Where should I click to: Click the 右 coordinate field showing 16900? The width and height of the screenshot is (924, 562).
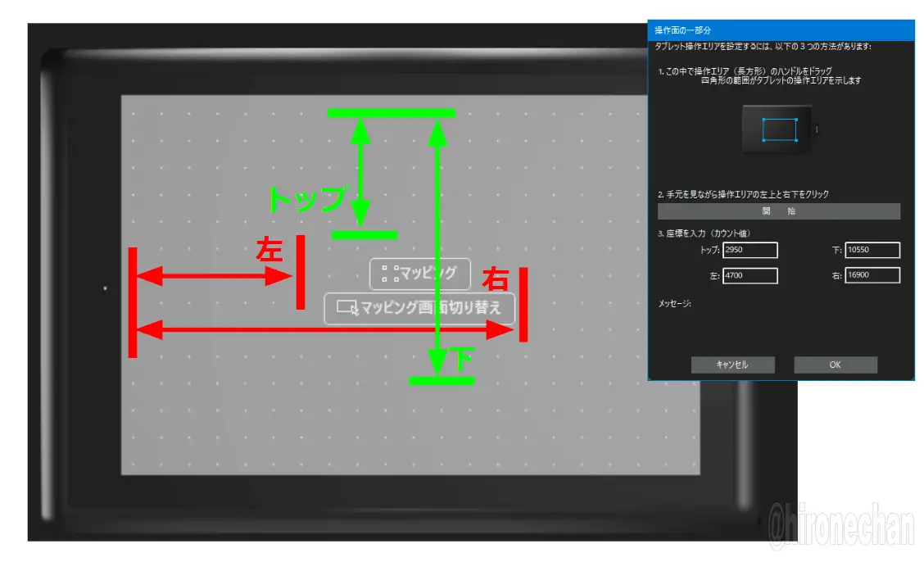[x=872, y=275]
